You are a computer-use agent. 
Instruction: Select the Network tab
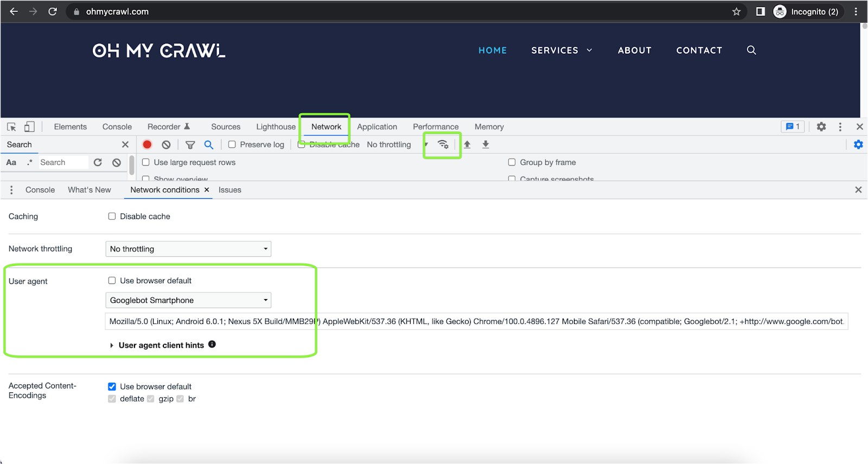click(x=327, y=126)
